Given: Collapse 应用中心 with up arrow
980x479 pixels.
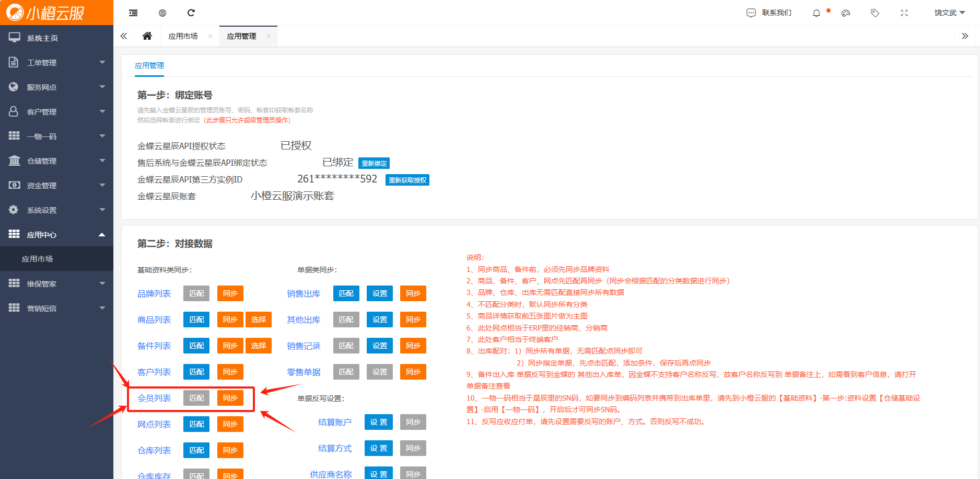Looking at the screenshot, I should 102,234.
